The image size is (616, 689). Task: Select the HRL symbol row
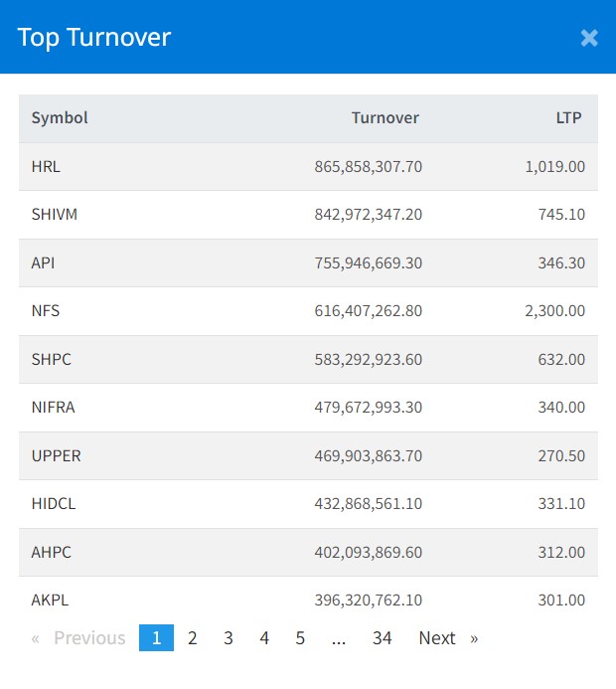click(x=46, y=167)
